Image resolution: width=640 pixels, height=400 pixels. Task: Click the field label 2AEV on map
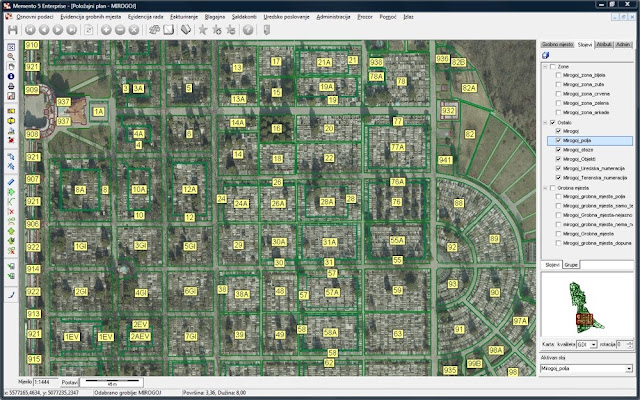coord(140,337)
